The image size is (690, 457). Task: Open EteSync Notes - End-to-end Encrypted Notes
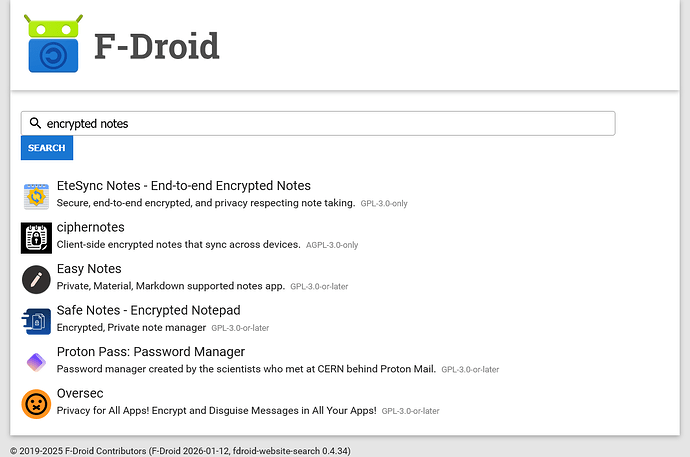[x=183, y=186]
